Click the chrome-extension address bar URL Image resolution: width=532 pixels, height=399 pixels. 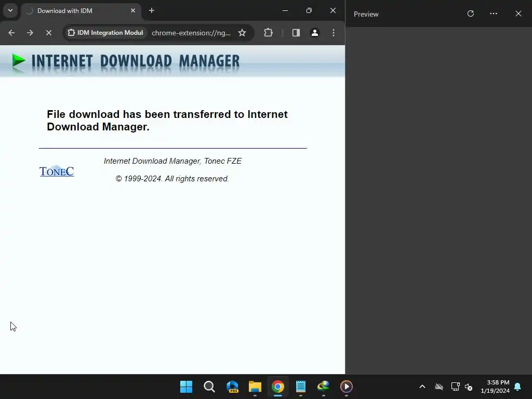coord(191,33)
